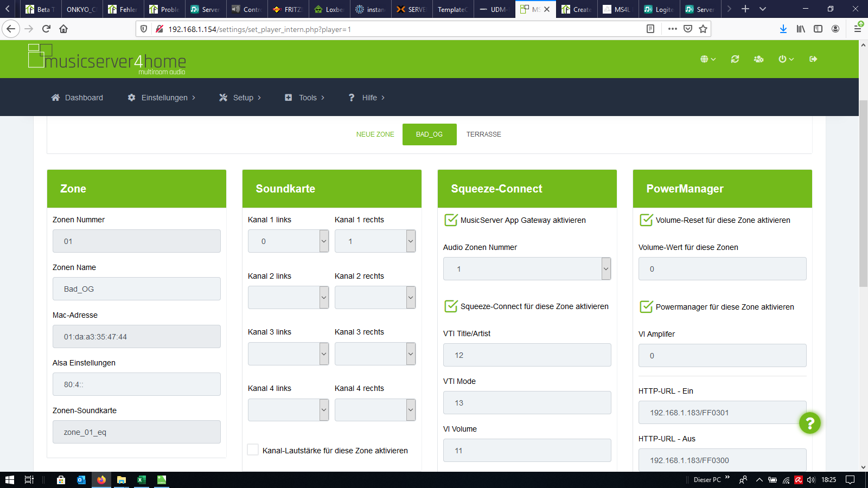Viewport: 868px width, 488px height.
Task: Show the Firefox sidebar toggle icon
Action: [818, 29]
